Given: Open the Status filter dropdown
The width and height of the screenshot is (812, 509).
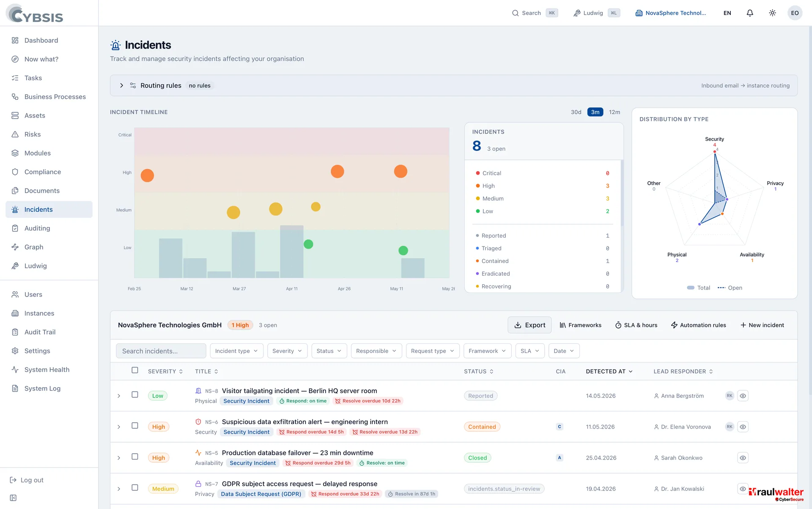Looking at the screenshot, I should click(329, 351).
